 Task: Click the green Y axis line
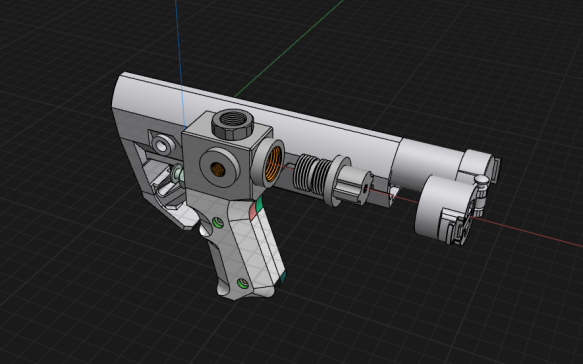(x=290, y=48)
